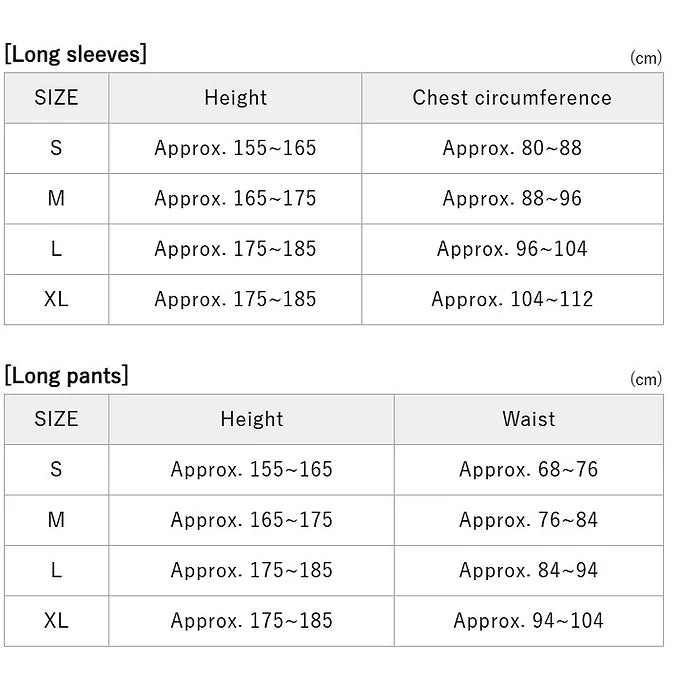Click waist value Approx. 84~94

[529, 570]
